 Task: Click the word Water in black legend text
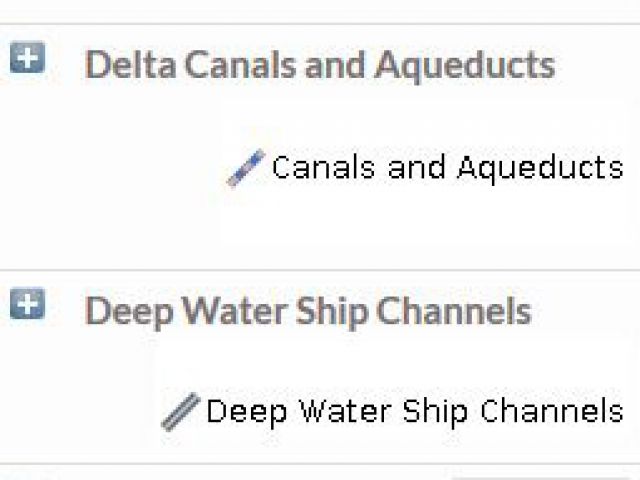(x=346, y=411)
